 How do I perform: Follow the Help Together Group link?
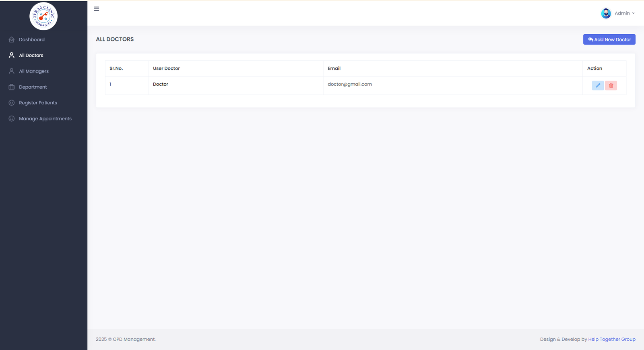pos(612,340)
